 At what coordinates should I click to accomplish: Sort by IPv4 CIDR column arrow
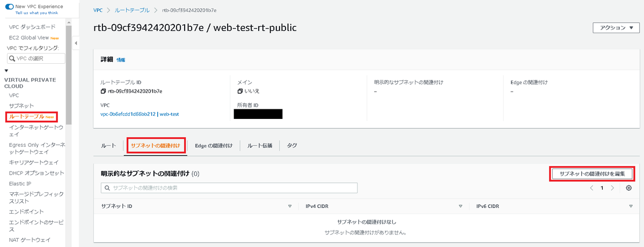point(460,206)
